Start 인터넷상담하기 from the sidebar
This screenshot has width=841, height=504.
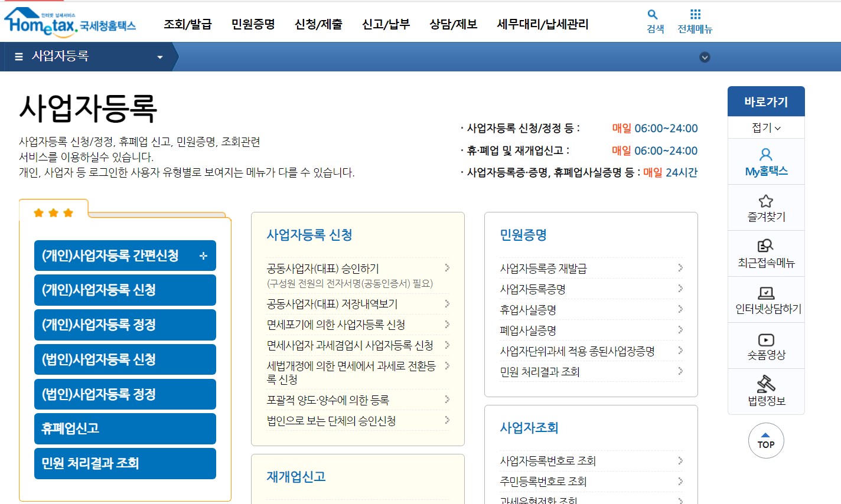(766, 300)
